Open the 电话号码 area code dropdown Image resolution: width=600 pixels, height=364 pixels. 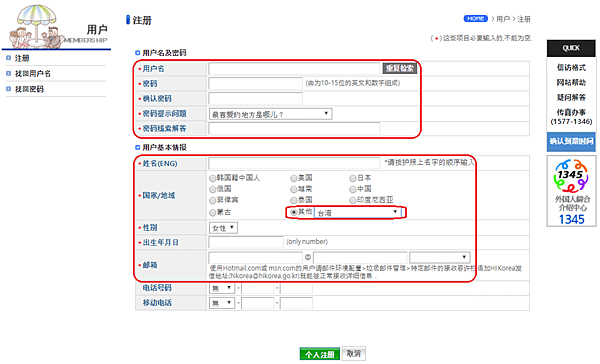coord(222,288)
